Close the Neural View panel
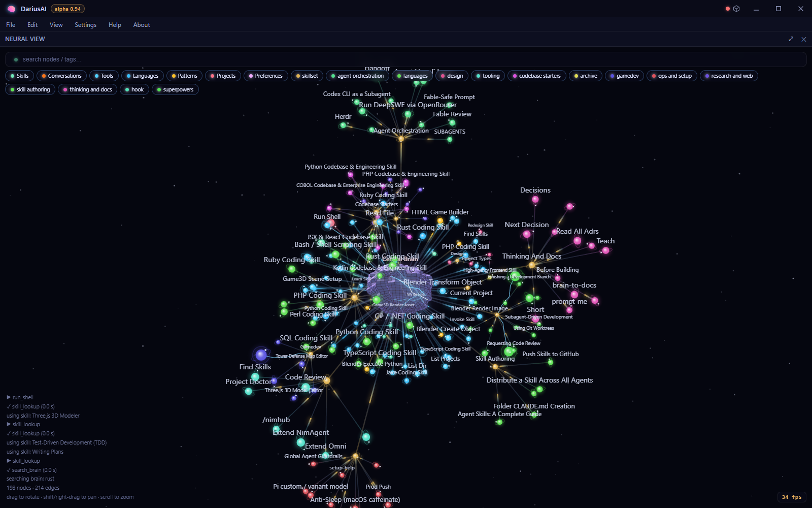This screenshot has width=812, height=508. [804, 39]
